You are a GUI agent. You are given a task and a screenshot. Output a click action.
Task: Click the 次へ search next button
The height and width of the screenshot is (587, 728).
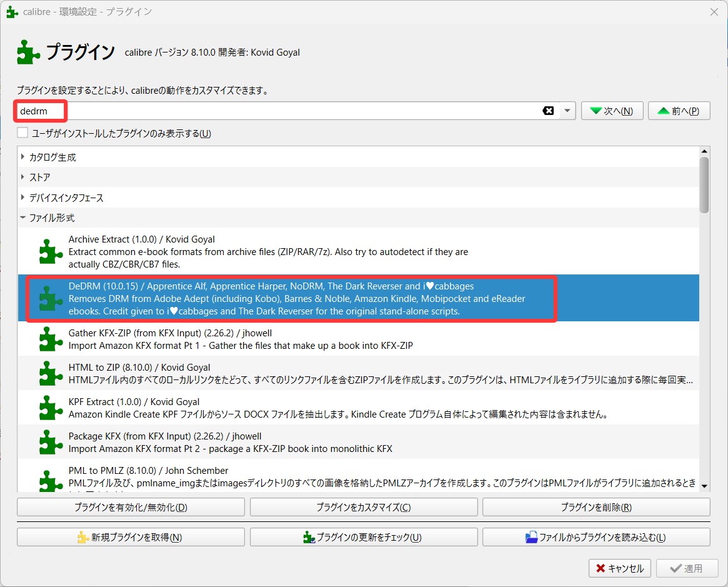[612, 111]
